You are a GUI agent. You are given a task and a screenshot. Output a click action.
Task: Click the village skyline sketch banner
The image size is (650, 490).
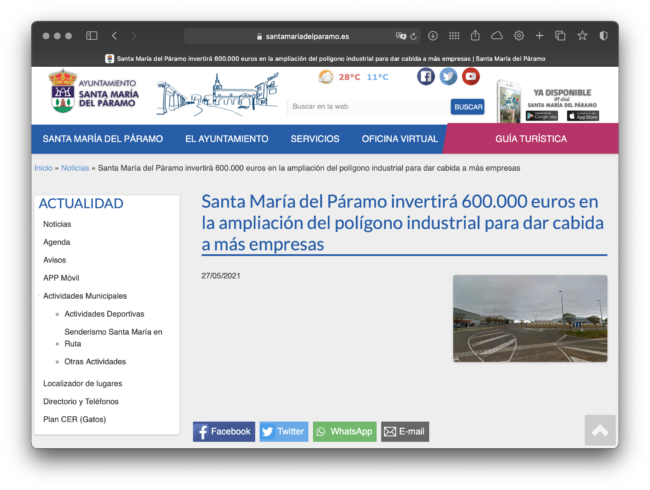[x=217, y=95]
